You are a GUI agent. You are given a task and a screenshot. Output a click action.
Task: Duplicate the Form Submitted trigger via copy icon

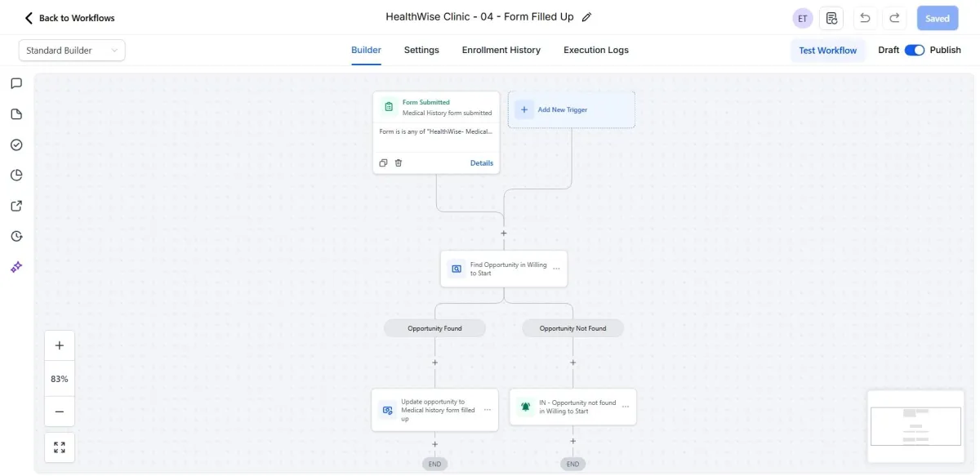384,163
